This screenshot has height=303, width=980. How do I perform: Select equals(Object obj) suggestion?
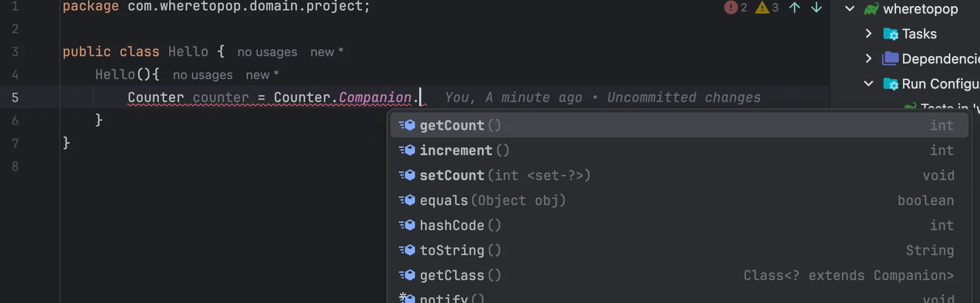coord(492,200)
